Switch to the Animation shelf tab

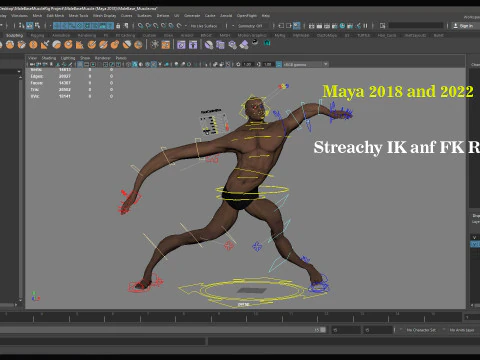click(x=61, y=35)
